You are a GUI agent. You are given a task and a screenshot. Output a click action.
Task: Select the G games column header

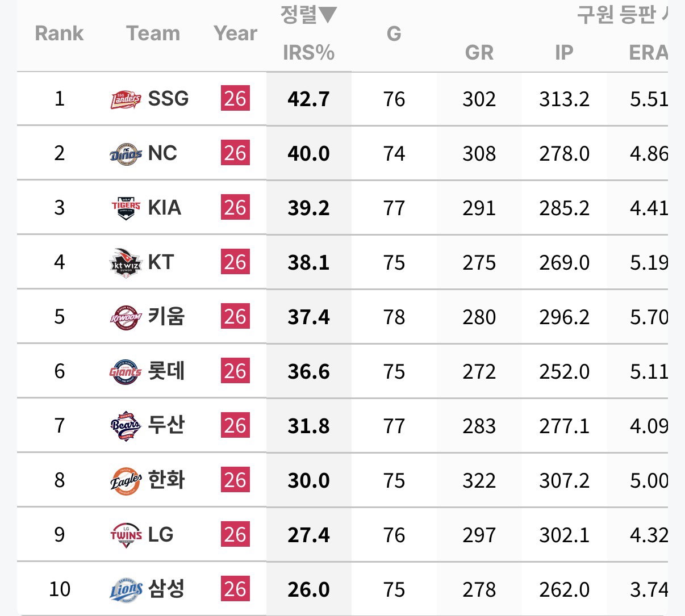pyautogui.click(x=394, y=34)
